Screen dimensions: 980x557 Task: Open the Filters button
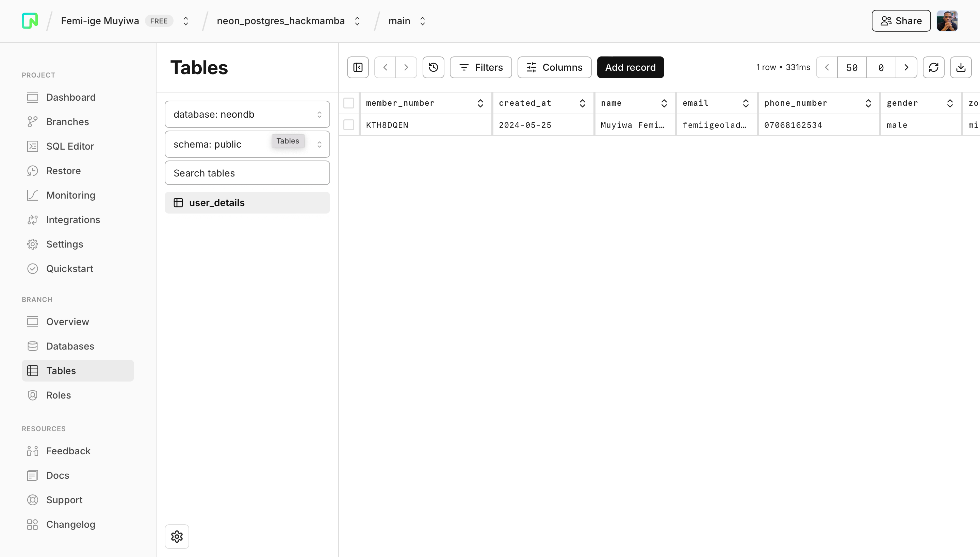tap(480, 67)
